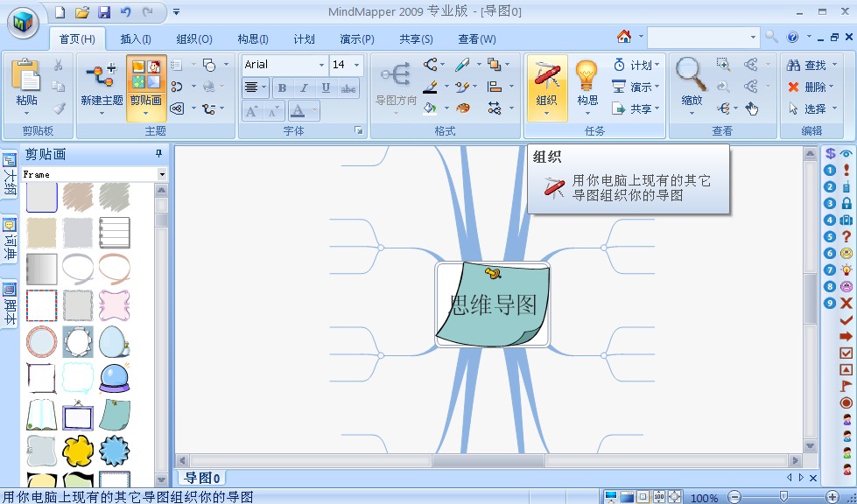This screenshot has height=504, width=857.
Task: Switch to the Insert (插入) ribbon tab
Action: tap(136, 39)
